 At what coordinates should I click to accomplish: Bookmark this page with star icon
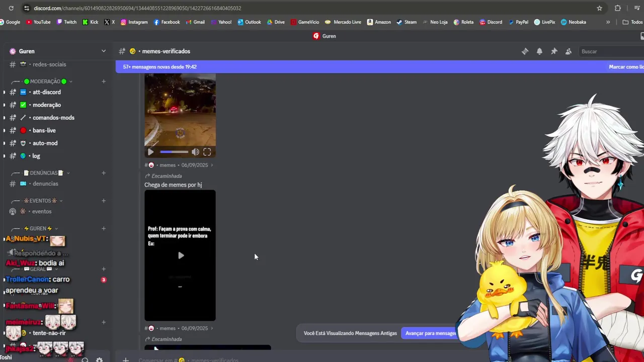click(x=599, y=8)
